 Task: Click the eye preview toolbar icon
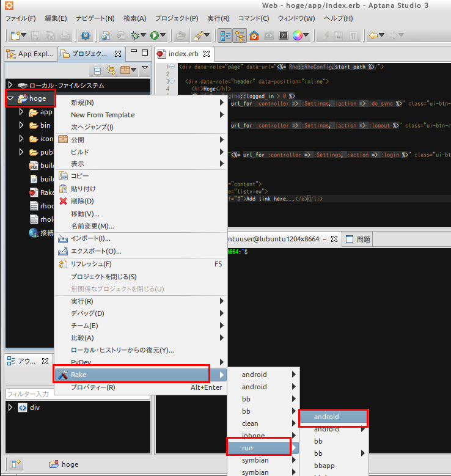coord(268,35)
